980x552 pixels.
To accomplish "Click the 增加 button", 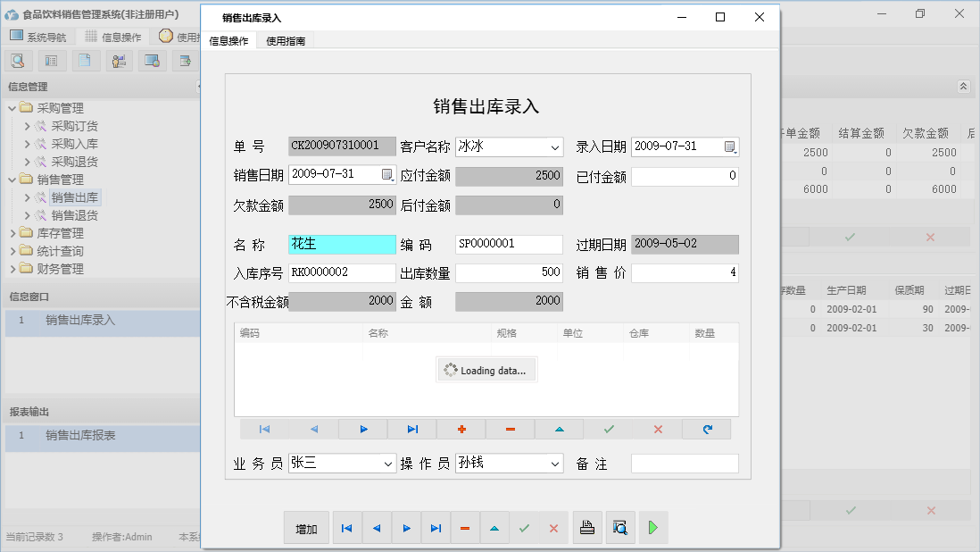I will [306, 528].
